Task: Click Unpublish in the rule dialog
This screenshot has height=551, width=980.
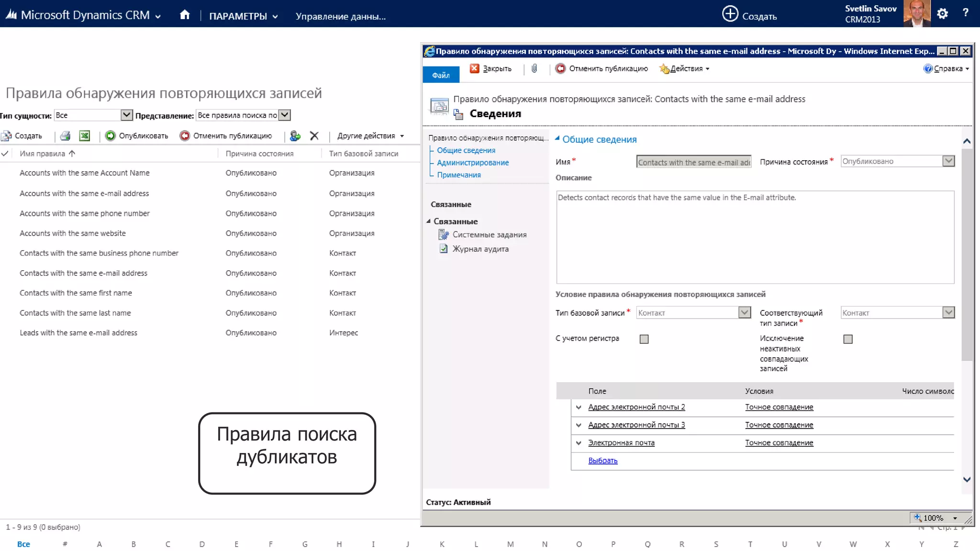Action: click(601, 68)
